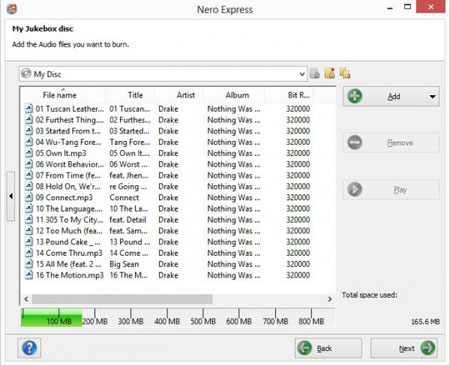Click the Back button
Image resolution: width=450 pixels, height=366 pixels.
328,348
